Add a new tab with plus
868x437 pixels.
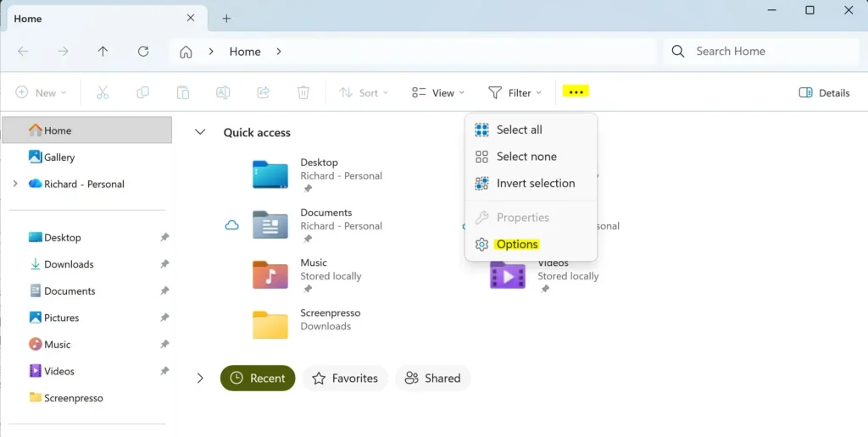pos(226,19)
